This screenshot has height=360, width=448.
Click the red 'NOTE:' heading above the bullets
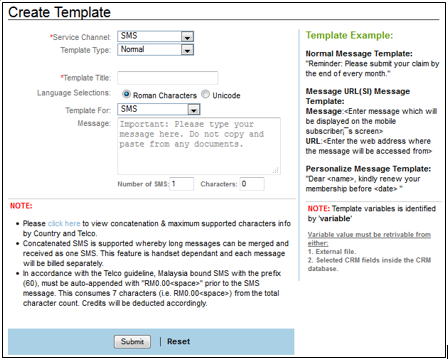pyautogui.click(x=21, y=206)
